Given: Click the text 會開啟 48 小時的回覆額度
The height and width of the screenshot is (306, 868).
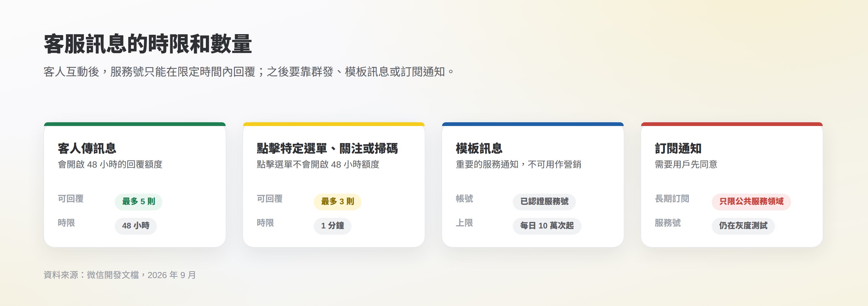Looking at the screenshot, I should point(110,165).
